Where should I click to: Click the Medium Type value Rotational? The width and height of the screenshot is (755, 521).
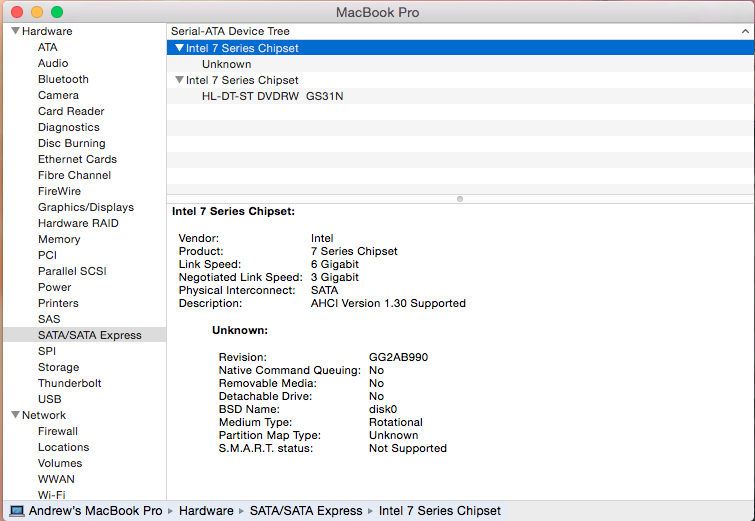click(396, 422)
